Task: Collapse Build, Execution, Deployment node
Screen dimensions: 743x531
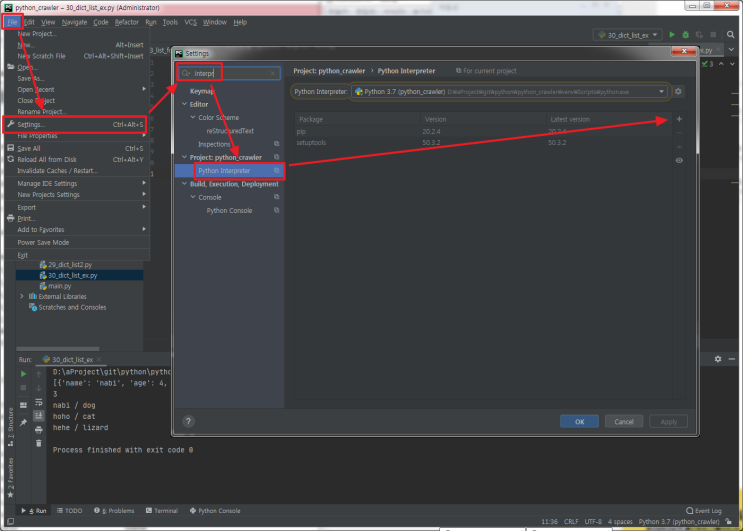Action: 184,184
